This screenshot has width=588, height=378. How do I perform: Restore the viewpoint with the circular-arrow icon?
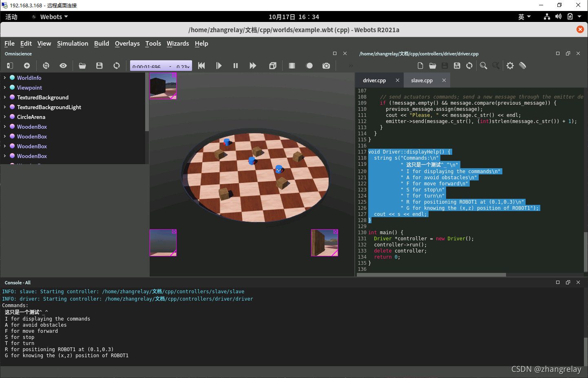(x=46, y=66)
